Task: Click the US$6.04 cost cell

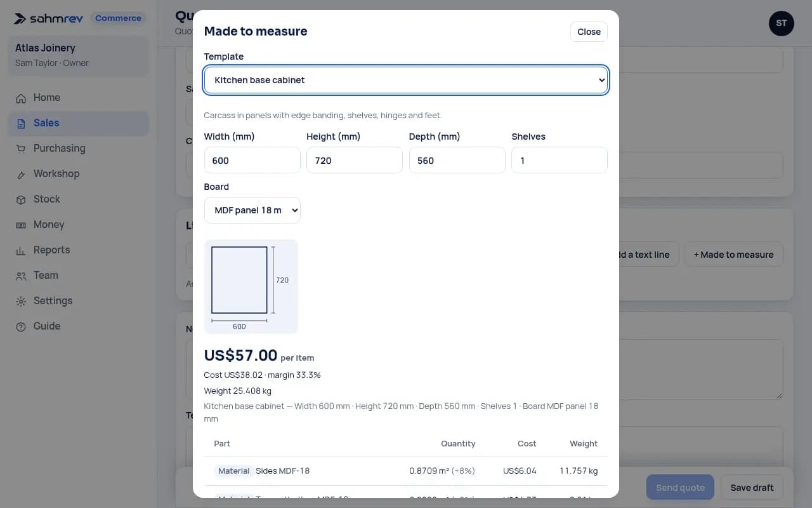Action: (x=520, y=471)
